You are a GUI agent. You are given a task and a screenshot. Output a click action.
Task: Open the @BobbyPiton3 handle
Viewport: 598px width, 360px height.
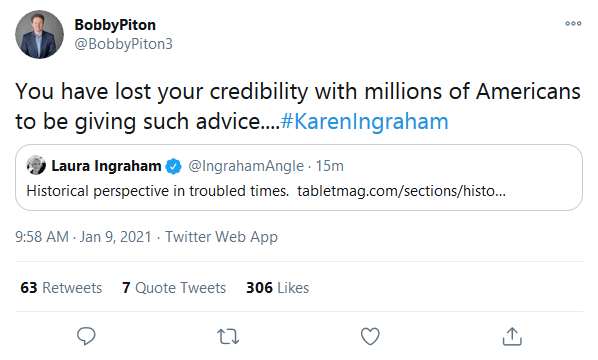[124, 44]
